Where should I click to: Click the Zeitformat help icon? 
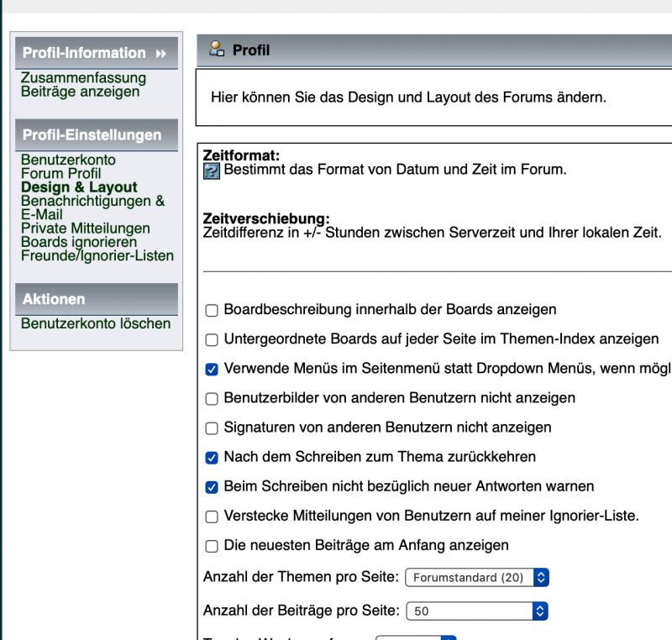(212, 171)
